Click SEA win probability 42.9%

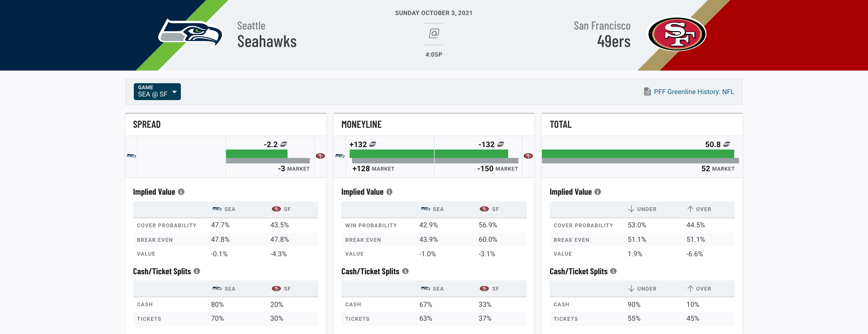[428, 225]
